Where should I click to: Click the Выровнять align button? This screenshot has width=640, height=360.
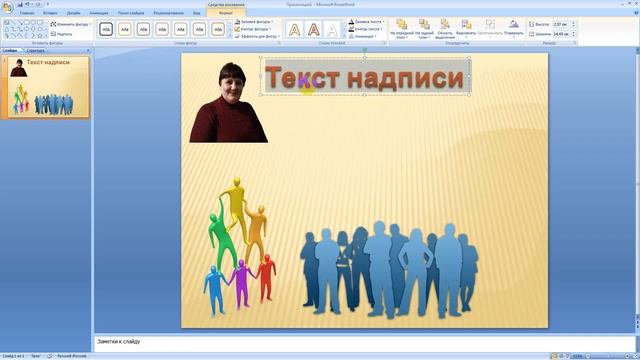pos(466,29)
